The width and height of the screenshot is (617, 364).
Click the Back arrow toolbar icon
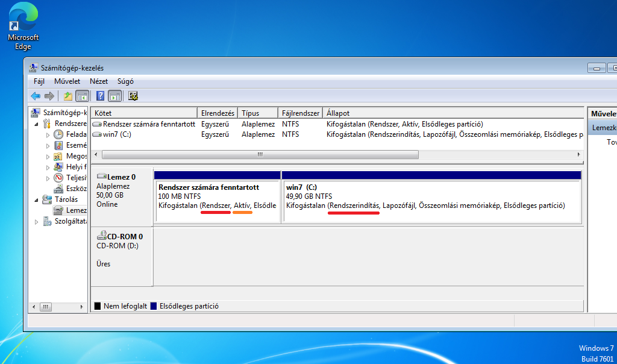tap(36, 96)
